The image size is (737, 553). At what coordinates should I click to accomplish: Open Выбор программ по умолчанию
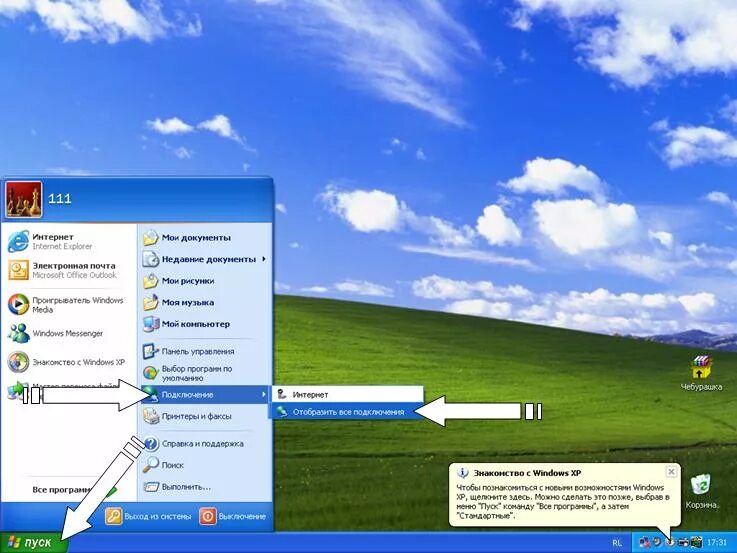[205, 373]
